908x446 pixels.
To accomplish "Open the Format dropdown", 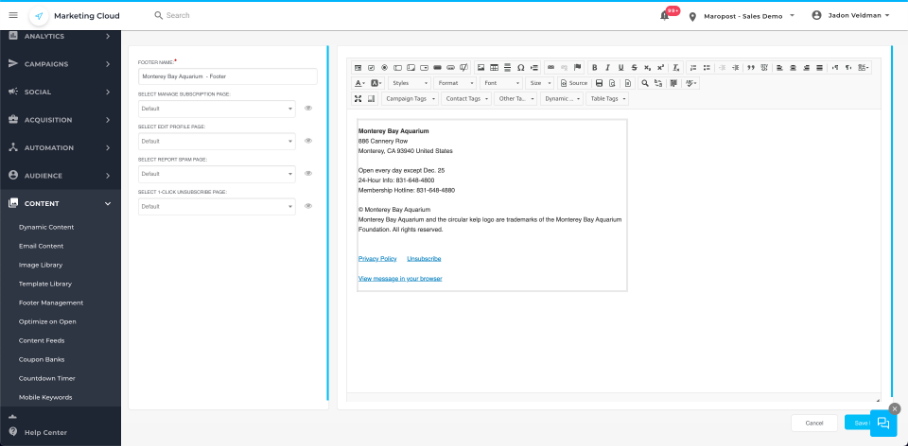I will (x=455, y=83).
